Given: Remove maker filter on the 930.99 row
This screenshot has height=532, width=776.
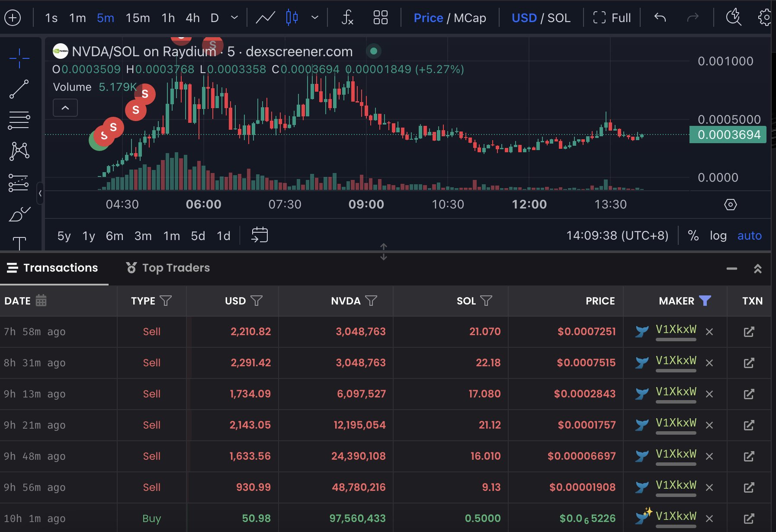Looking at the screenshot, I should pyautogui.click(x=709, y=487).
